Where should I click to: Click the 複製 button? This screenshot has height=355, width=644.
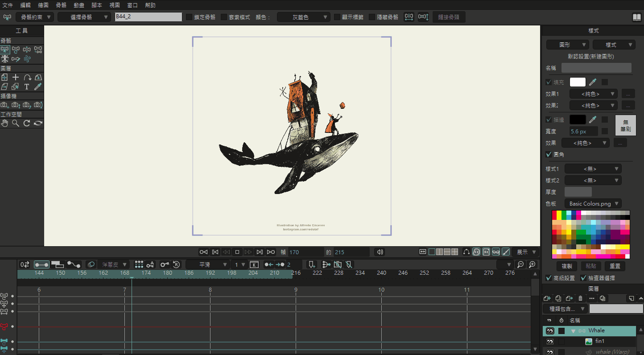coord(567,266)
